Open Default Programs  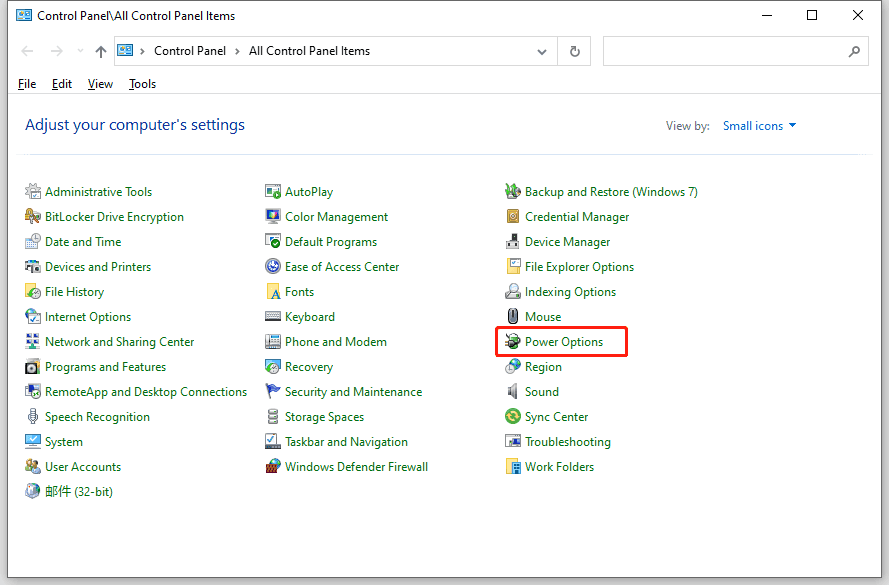click(331, 241)
